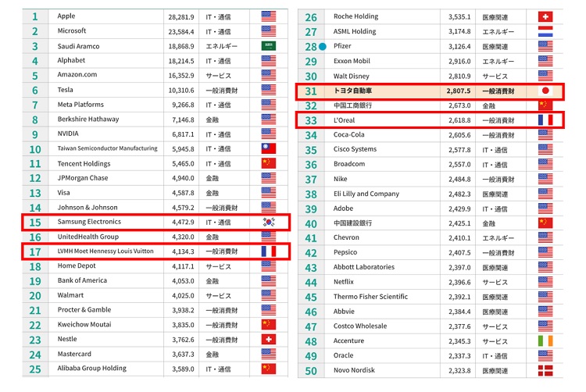The width and height of the screenshot is (586, 392).
Task: Click the South Korea flag for Samsung Electronics
Action: [x=268, y=222]
